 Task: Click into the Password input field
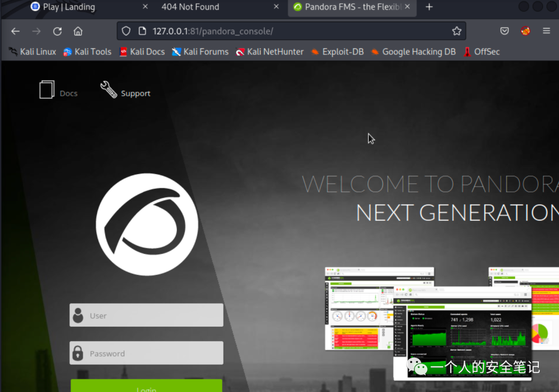(x=146, y=353)
